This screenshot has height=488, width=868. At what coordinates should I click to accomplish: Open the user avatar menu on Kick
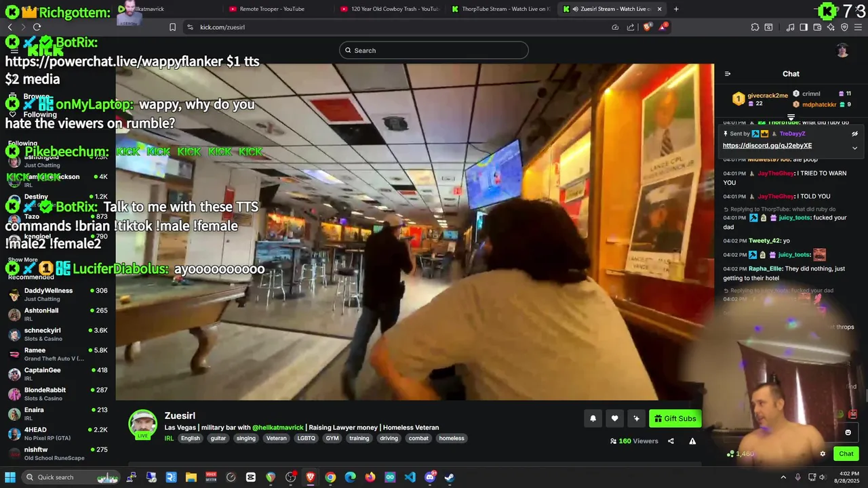click(842, 50)
